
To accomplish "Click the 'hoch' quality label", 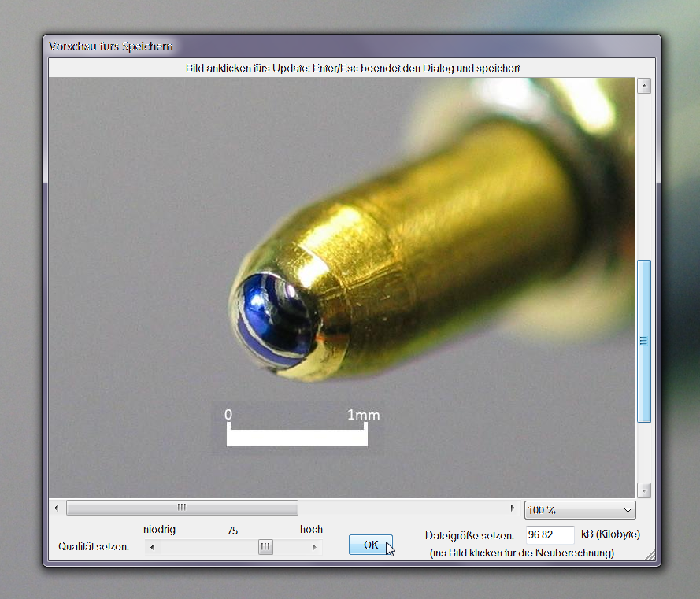I will tap(311, 530).
